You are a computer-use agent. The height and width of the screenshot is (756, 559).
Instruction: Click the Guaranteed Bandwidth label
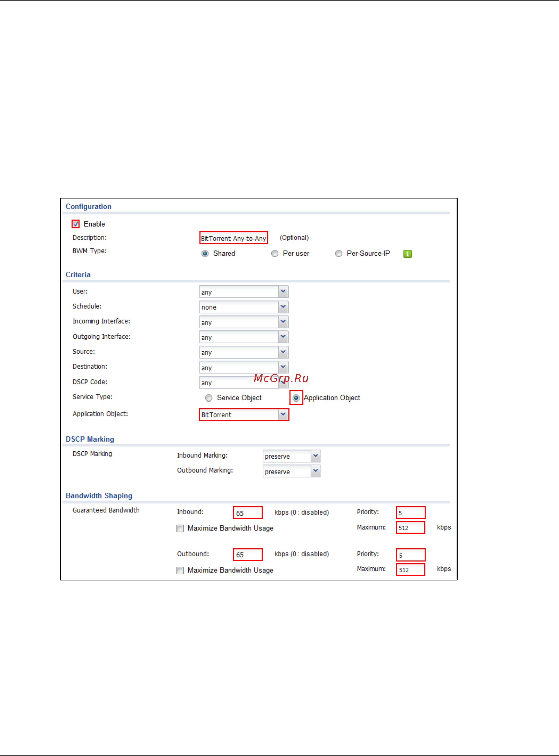pyautogui.click(x=106, y=510)
